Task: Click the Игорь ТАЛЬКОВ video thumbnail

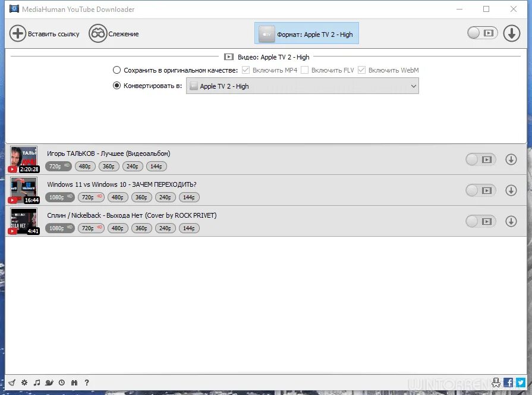Action: 23,159
